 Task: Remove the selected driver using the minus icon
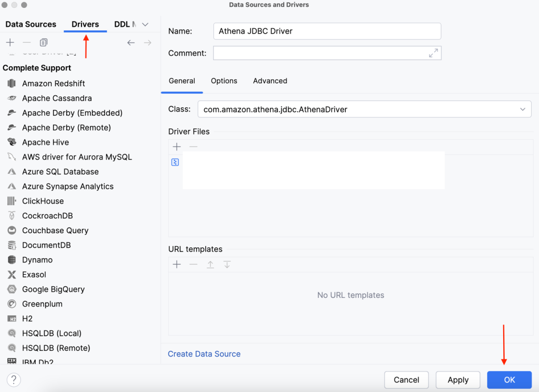coord(26,42)
